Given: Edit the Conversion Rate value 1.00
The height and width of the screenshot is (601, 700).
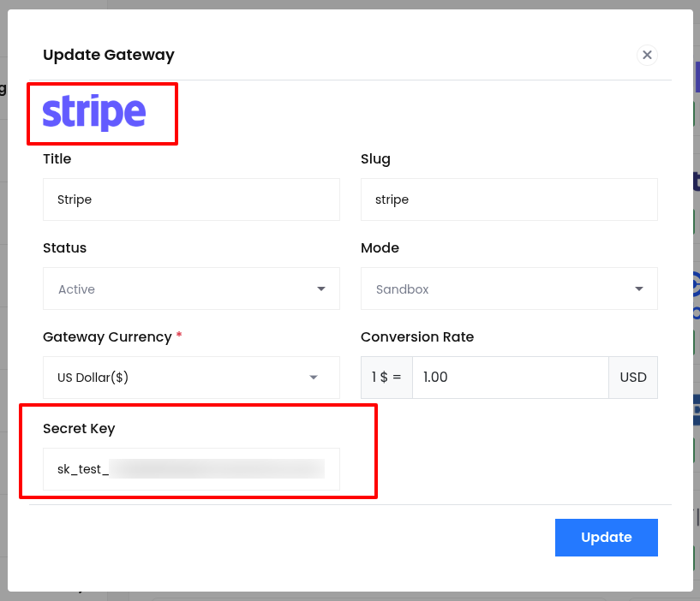Looking at the screenshot, I should tap(510, 378).
